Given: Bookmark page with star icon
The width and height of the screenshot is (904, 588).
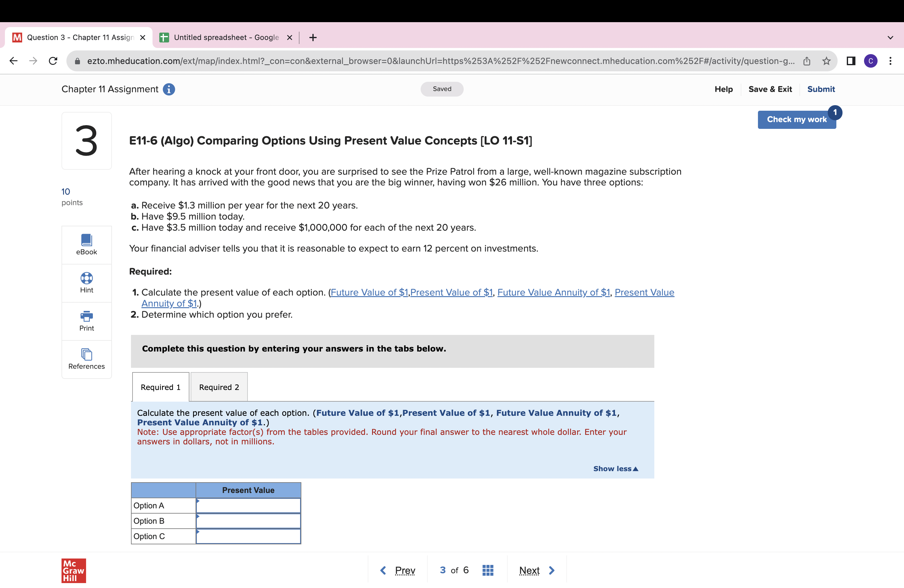Looking at the screenshot, I should [x=826, y=61].
